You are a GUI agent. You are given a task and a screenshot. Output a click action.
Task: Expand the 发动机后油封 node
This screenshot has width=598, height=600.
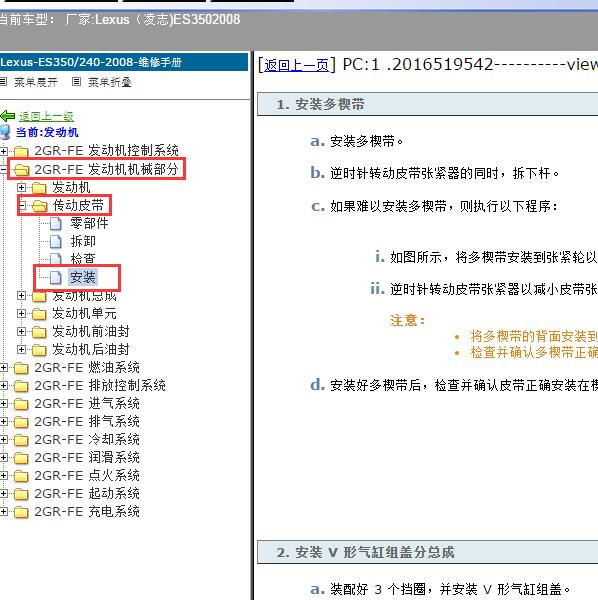pos(21,349)
